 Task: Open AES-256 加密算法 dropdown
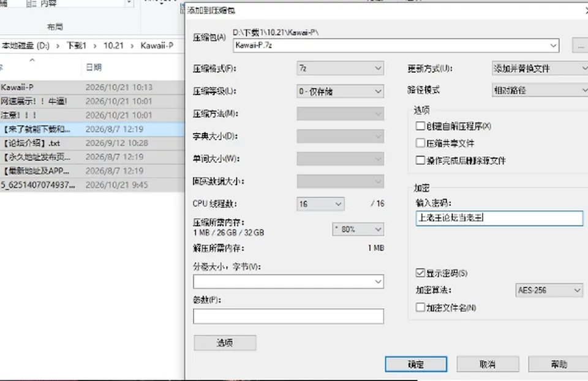pos(549,290)
